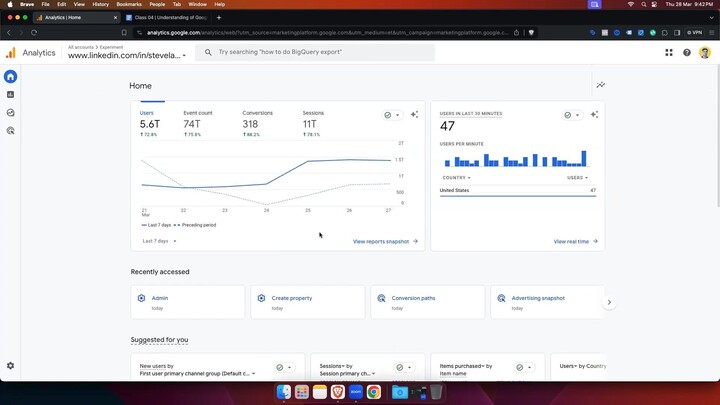The height and width of the screenshot is (405, 720).
Task: Open the Home icon in the left sidebar
Action: point(11,76)
